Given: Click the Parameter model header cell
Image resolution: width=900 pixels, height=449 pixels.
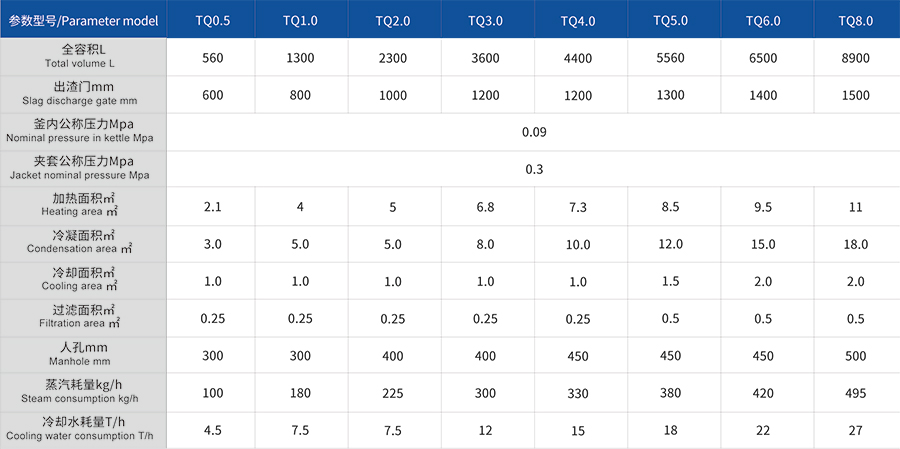Looking at the screenshot, I should tap(83, 20).
